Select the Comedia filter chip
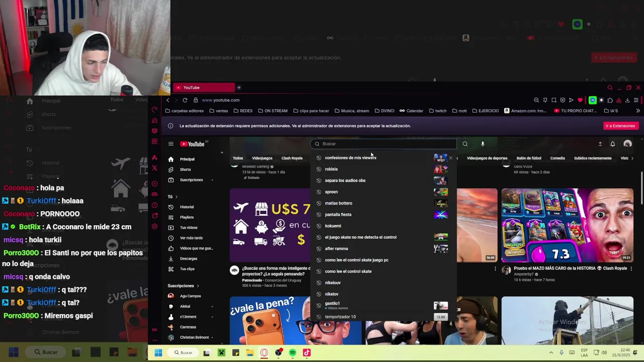 (x=557, y=158)
